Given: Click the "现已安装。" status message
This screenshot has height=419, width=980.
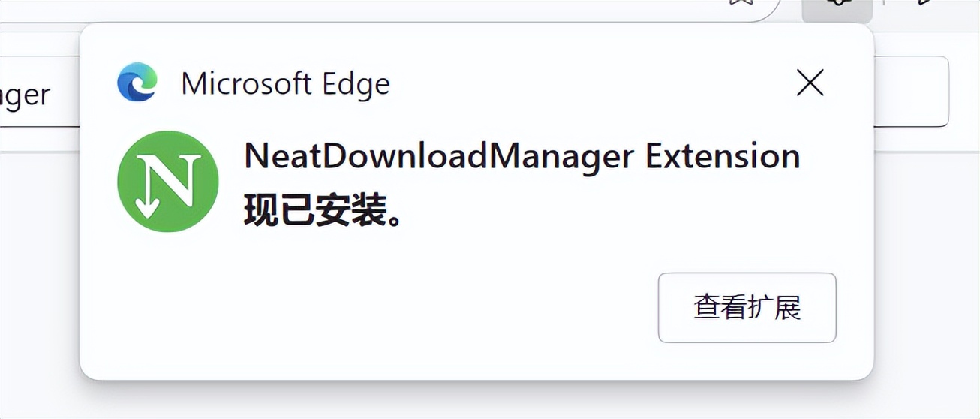Looking at the screenshot, I should [322, 213].
